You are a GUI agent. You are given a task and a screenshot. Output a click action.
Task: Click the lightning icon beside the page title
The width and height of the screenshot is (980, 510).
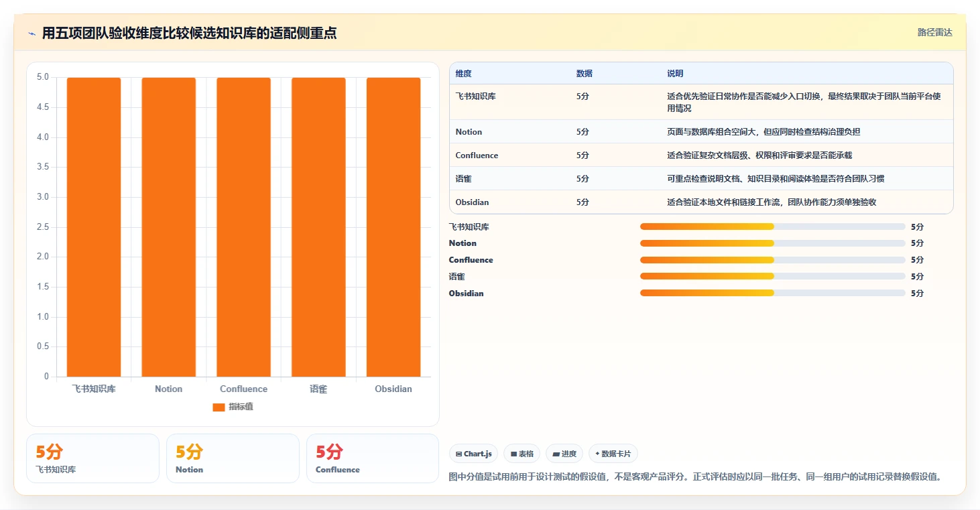click(x=32, y=34)
